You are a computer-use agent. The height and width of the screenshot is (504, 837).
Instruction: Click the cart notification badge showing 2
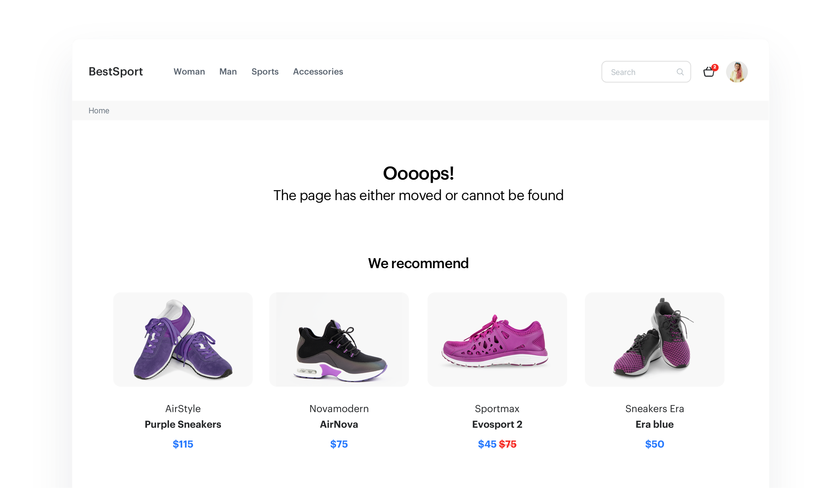[x=715, y=67]
